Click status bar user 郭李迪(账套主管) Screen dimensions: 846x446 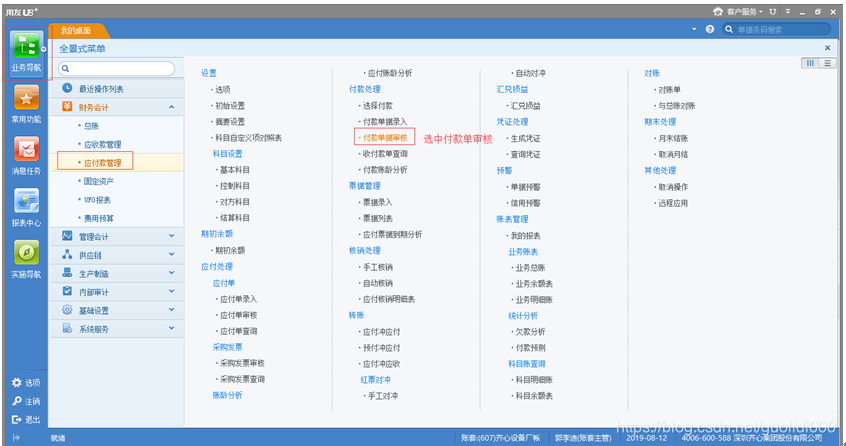point(583,437)
